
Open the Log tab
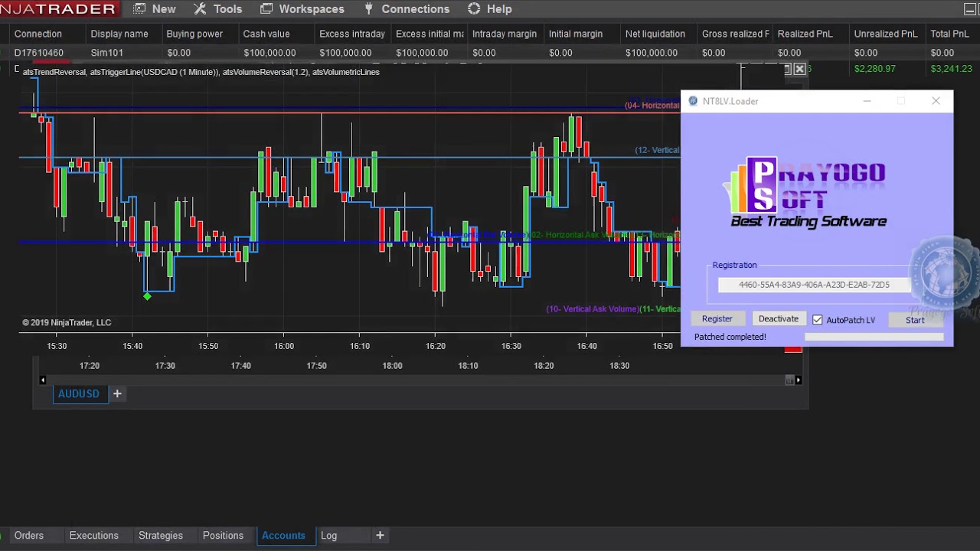coord(328,536)
